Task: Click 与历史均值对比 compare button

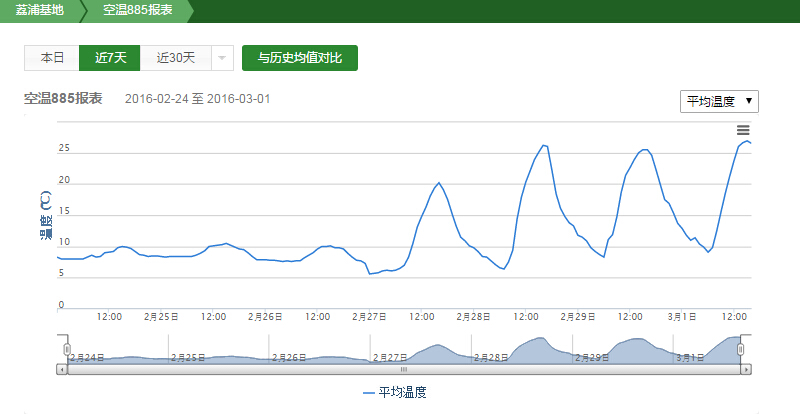Action: click(300, 58)
